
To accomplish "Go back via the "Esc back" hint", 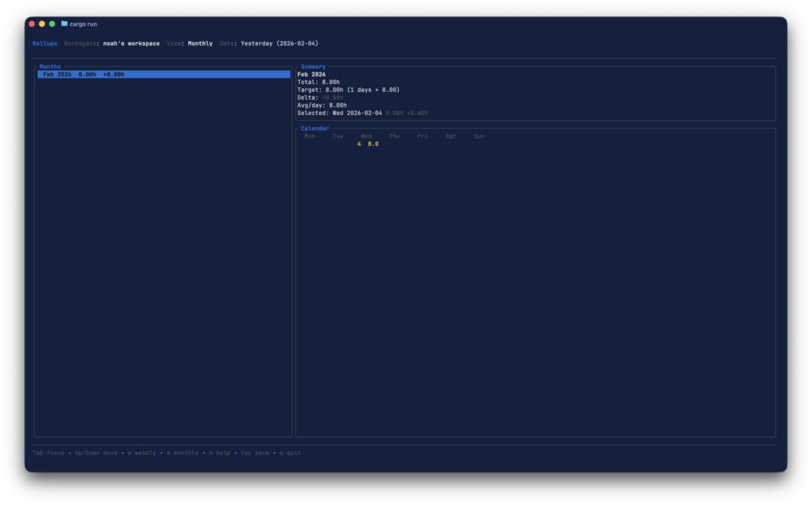I will point(255,453).
